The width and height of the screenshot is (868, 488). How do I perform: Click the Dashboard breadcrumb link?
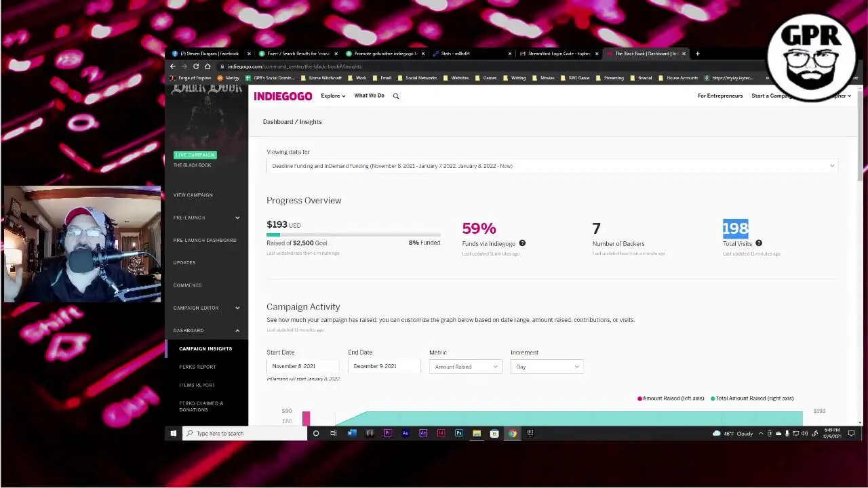click(x=278, y=122)
